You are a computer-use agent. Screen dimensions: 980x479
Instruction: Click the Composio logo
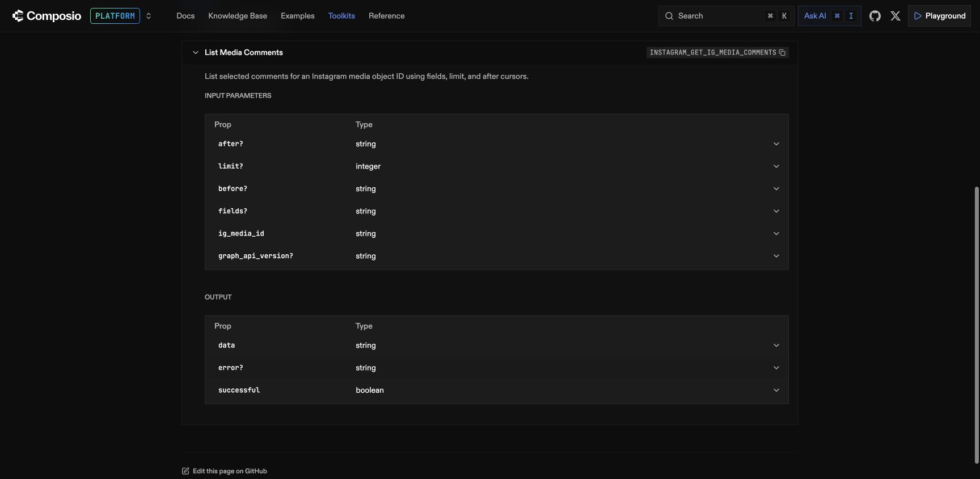click(x=47, y=16)
